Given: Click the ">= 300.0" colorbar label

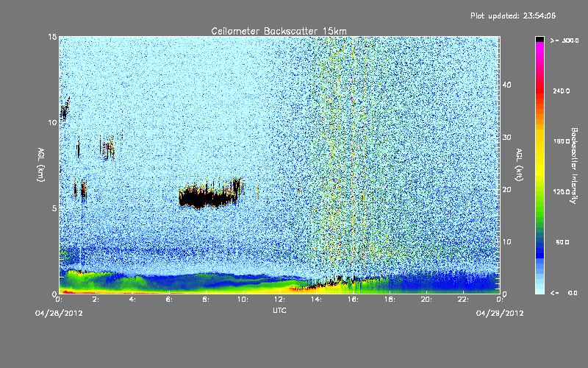Looking at the screenshot, I should coord(564,40).
